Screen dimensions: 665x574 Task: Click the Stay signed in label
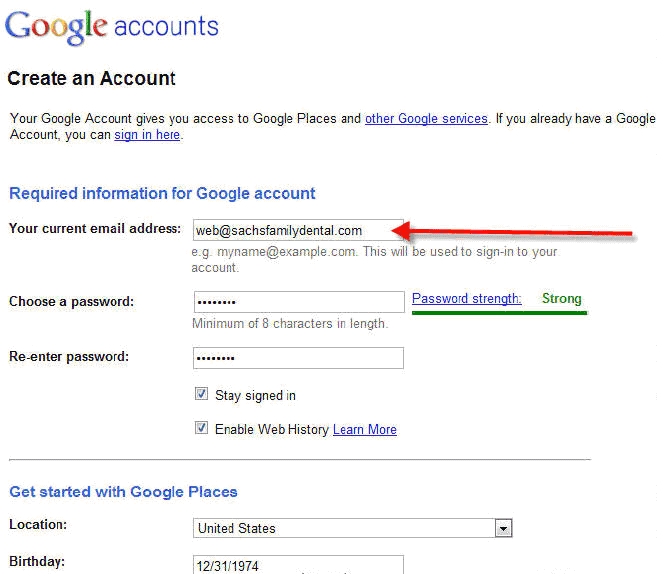tap(255, 395)
